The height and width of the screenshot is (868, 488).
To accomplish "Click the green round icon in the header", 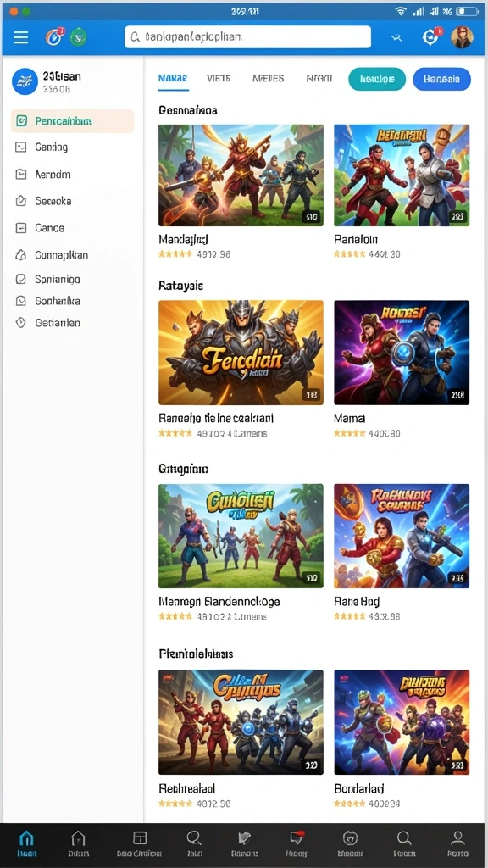I will coord(79,37).
